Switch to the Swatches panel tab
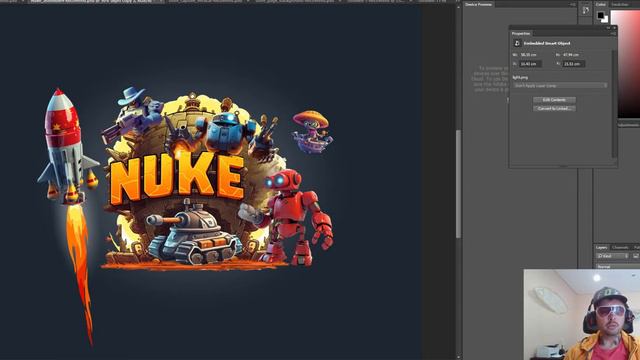640x360 pixels. (619, 4)
